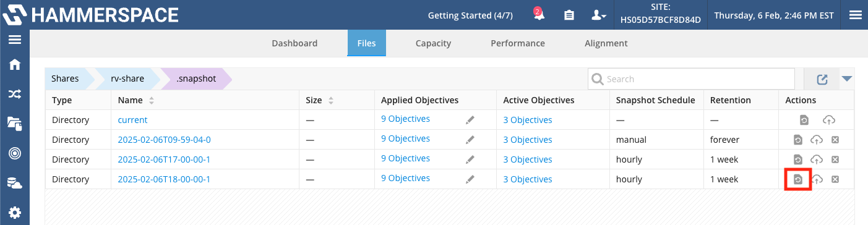Go to Home in the sidebar

[x=14, y=65]
